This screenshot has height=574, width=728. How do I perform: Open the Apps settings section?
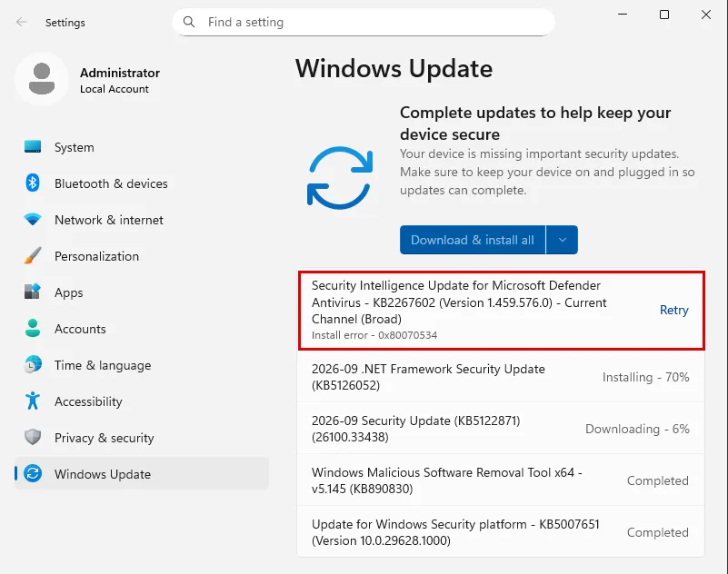pyautogui.click(x=142, y=292)
